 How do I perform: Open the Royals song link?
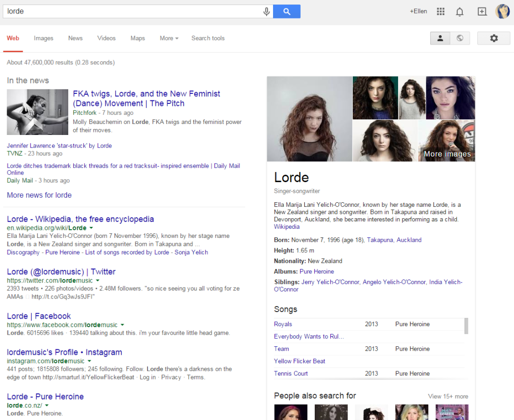pyautogui.click(x=283, y=324)
